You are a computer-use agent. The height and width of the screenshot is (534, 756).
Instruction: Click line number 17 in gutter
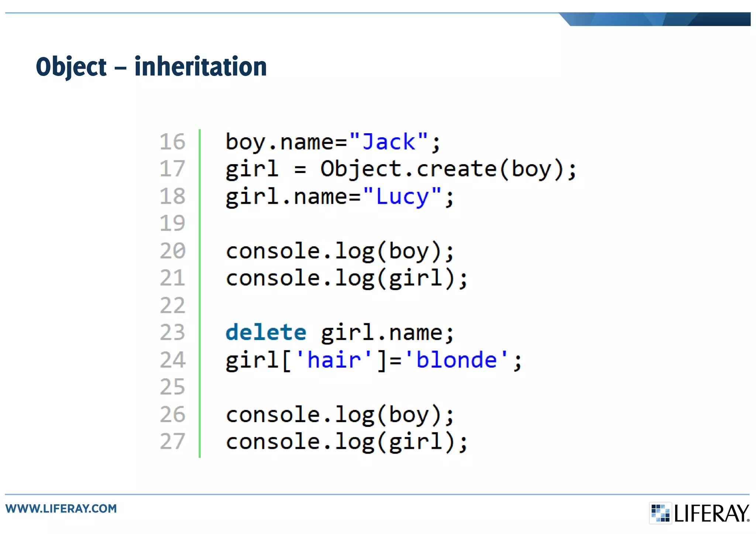[172, 169]
